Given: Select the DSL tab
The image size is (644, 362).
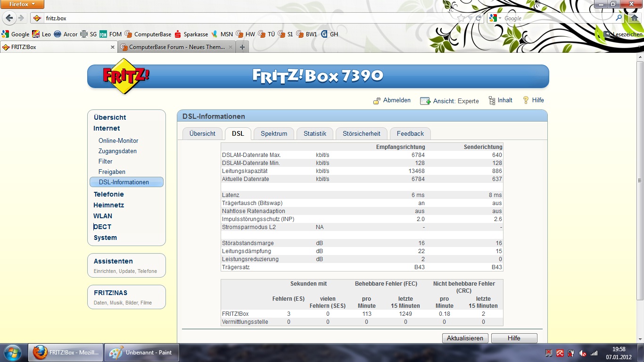Looking at the screenshot, I should coord(238,133).
